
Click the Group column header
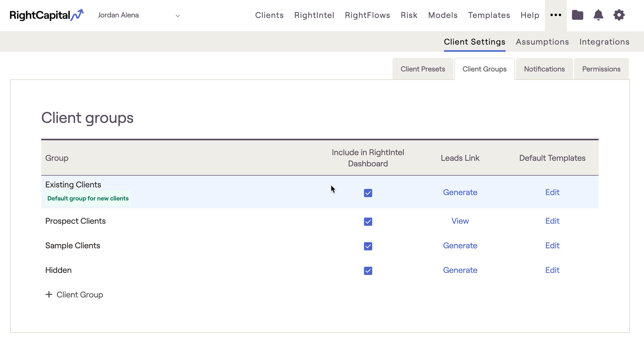point(57,158)
